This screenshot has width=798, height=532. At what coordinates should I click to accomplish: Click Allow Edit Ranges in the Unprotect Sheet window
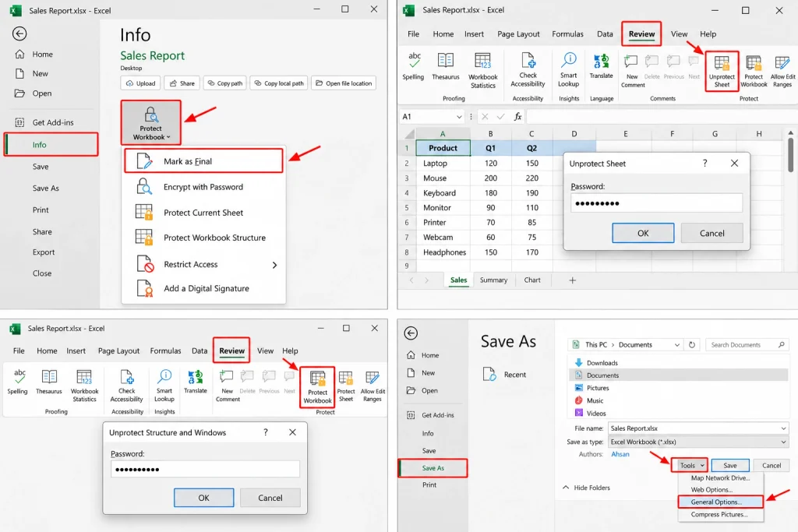(782, 71)
